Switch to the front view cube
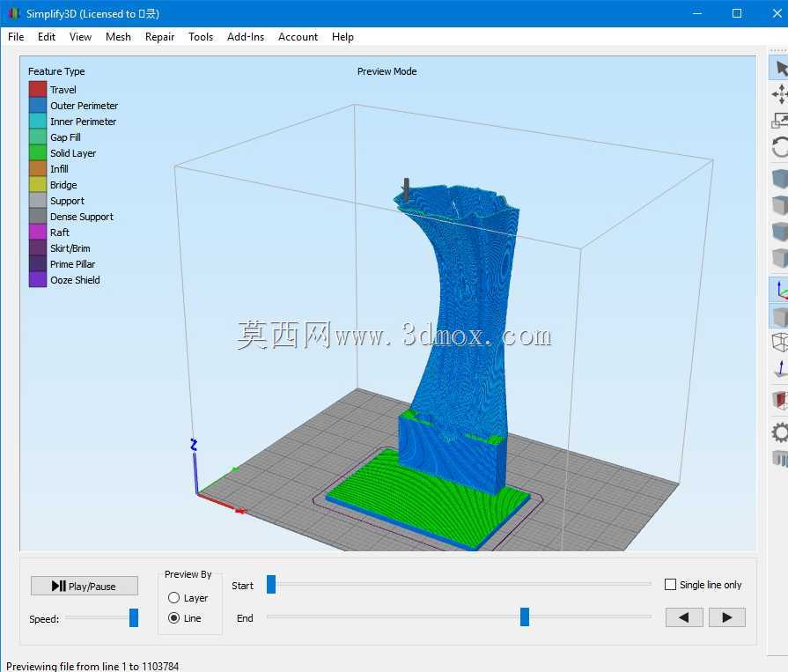Image resolution: width=788 pixels, height=672 pixels. coord(780,232)
